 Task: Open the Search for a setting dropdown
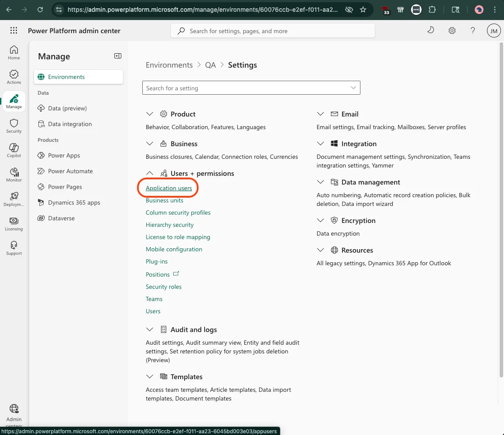click(353, 88)
